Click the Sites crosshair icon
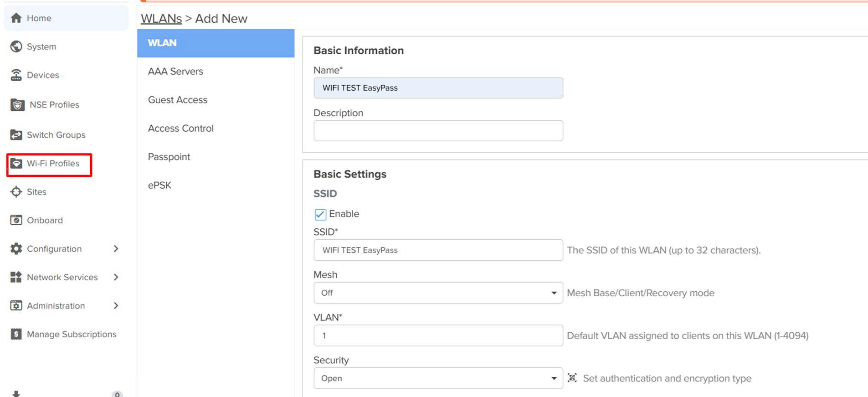868x397 pixels. (16, 192)
